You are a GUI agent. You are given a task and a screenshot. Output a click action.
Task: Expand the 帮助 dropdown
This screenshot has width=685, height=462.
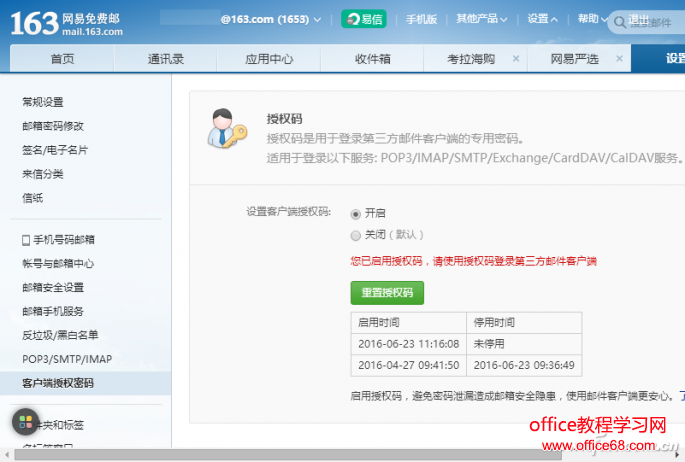(592, 19)
